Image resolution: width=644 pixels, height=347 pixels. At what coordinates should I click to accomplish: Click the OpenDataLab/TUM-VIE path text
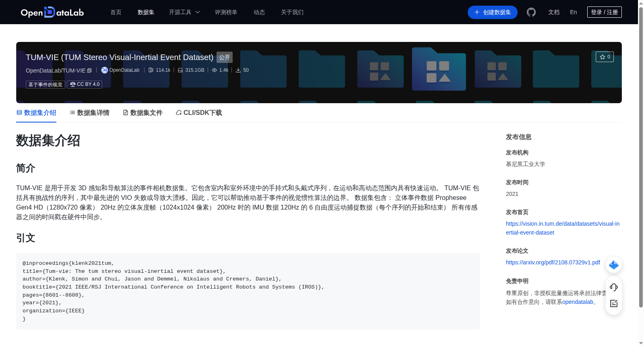click(x=56, y=71)
